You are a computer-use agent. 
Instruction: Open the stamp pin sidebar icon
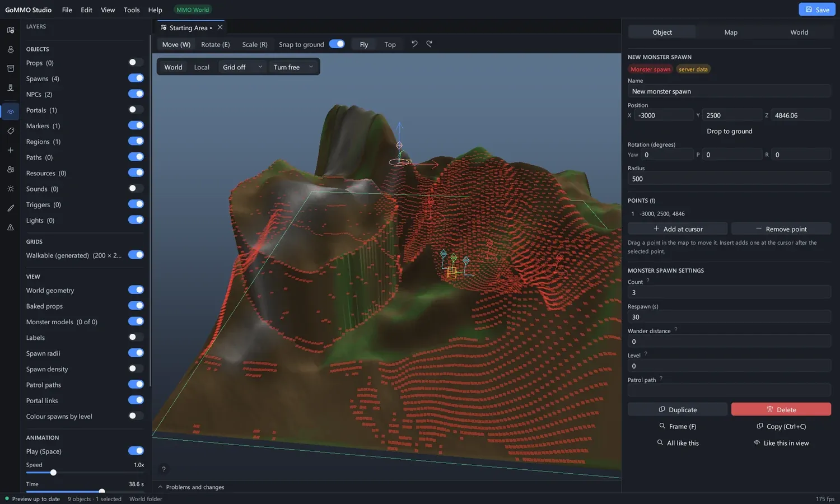click(x=11, y=88)
